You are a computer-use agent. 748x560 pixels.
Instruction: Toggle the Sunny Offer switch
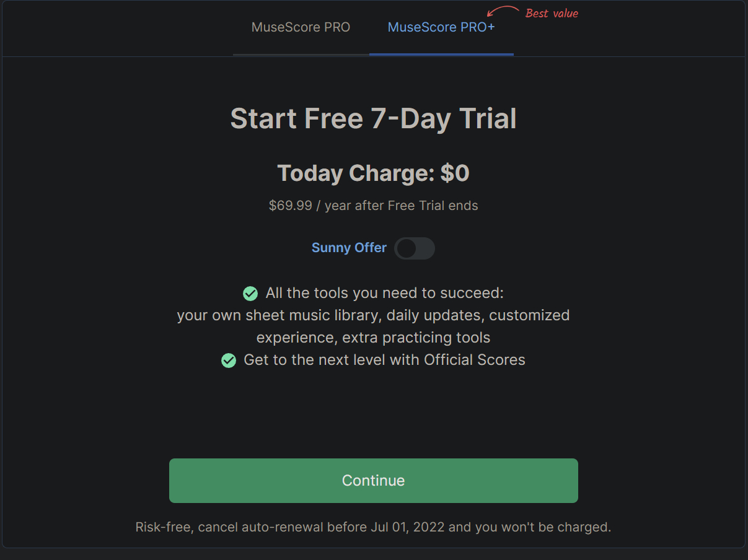click(414, 248)
